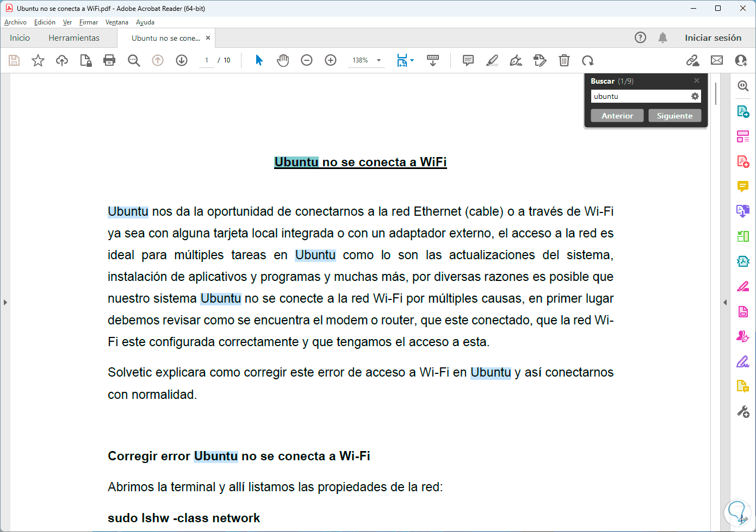Viewport: 756px width, 532px height.
Task: Send file by email envelope icon
Action: 717,60
